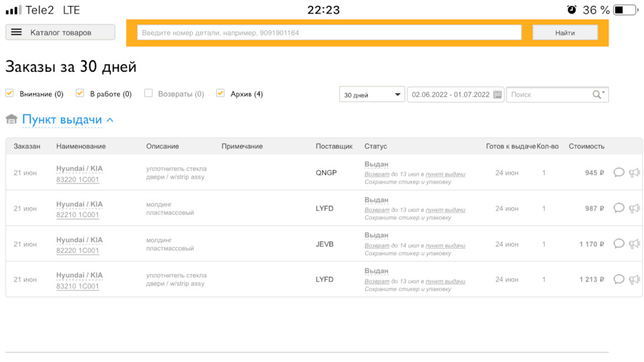Uncheck the В работе (0) filter
Viewport: 644px width, 362px height.
coord(80,93)
